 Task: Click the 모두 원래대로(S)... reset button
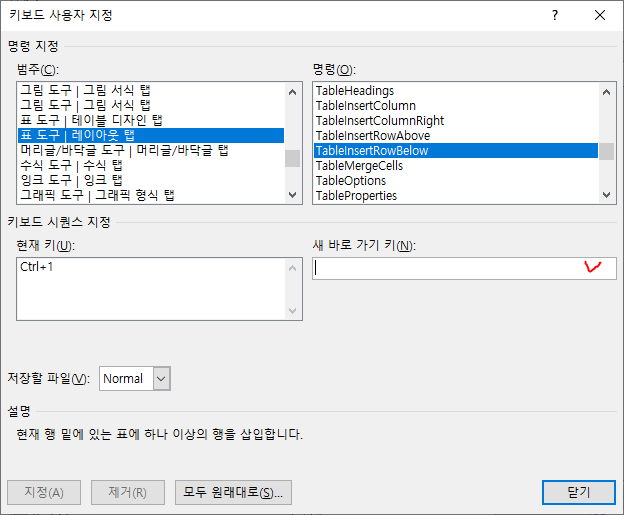coord(233,492)
